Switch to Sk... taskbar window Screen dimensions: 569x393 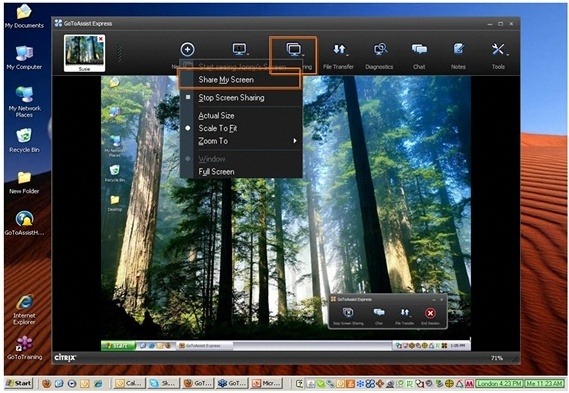[164, 383]
